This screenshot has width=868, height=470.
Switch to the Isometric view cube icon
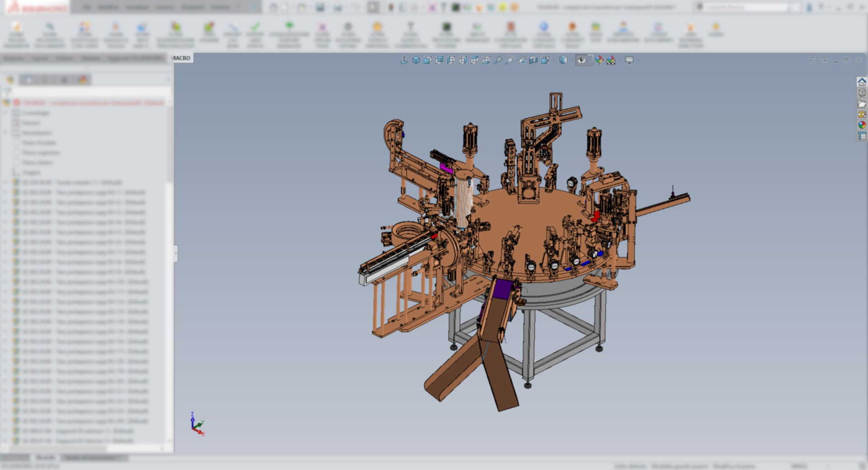416,60
